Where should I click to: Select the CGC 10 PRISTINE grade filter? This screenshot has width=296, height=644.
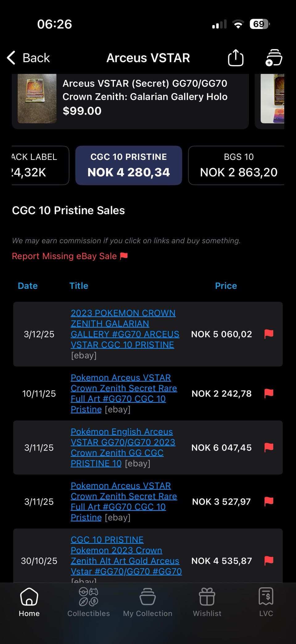(129, 165)
